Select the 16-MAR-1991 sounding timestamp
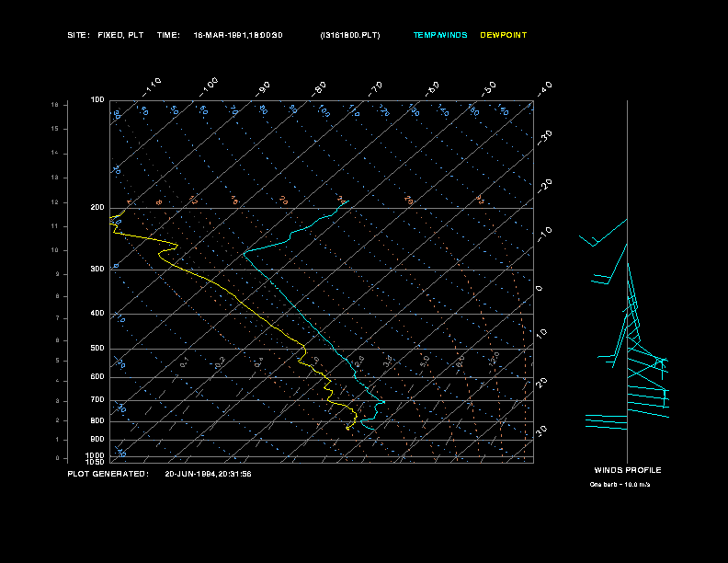Image resolution: width=728 pixels, height=563 pixels. tap(238, 35)
